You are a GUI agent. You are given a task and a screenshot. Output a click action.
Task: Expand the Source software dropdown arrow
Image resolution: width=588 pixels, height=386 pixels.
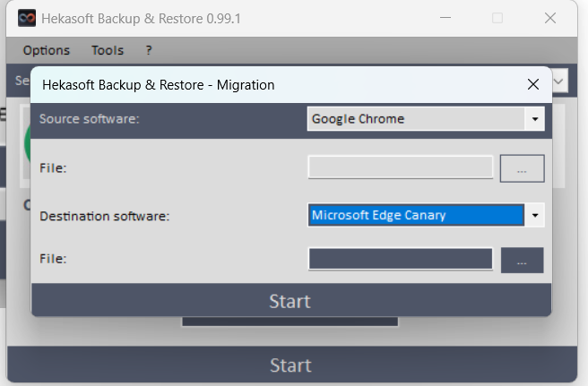(x=535, y=119)
